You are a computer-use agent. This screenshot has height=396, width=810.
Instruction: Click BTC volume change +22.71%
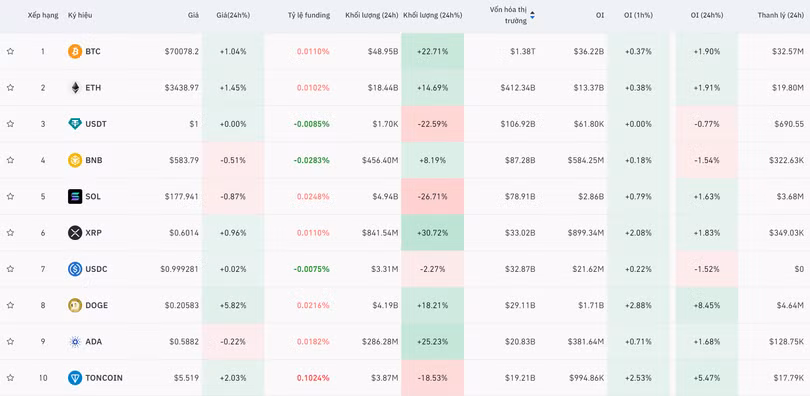432,52
